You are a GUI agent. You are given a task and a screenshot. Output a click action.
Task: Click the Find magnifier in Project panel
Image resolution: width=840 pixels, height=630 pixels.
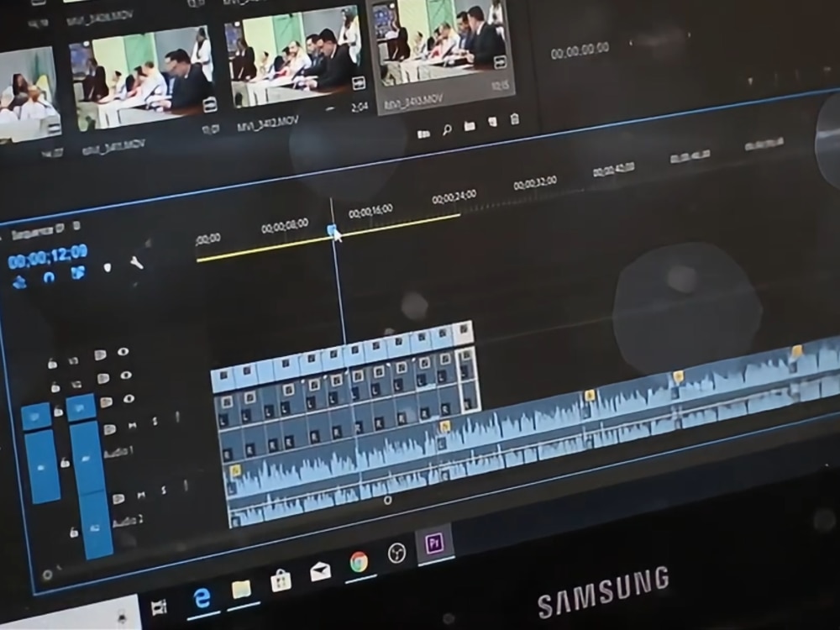point(447,129)
